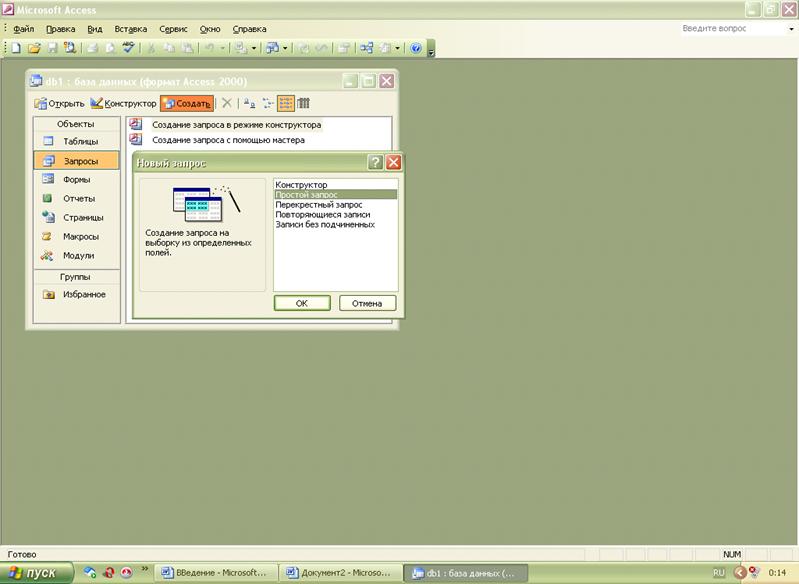Viewport: 799px width, 584px height.
Task: Open the Сервис menu
Action: [x=173, y=29]
